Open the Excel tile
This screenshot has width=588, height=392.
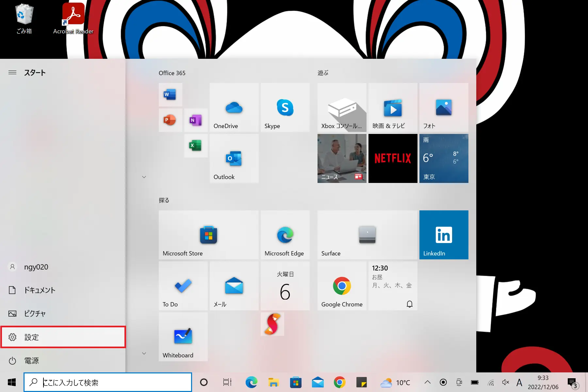coord(196,146)
